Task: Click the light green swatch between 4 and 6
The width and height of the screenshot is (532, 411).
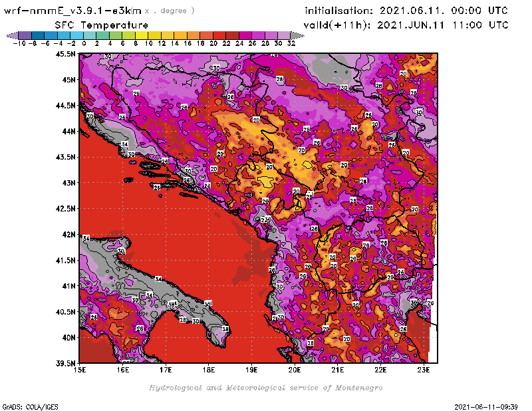Action: point(116,36)
